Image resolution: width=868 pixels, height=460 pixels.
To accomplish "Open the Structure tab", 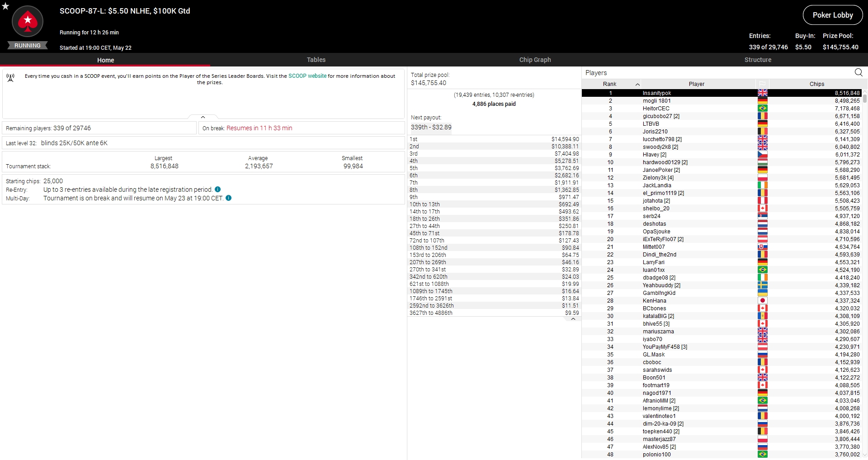I will pyautogui.click(x=758, y=60).
